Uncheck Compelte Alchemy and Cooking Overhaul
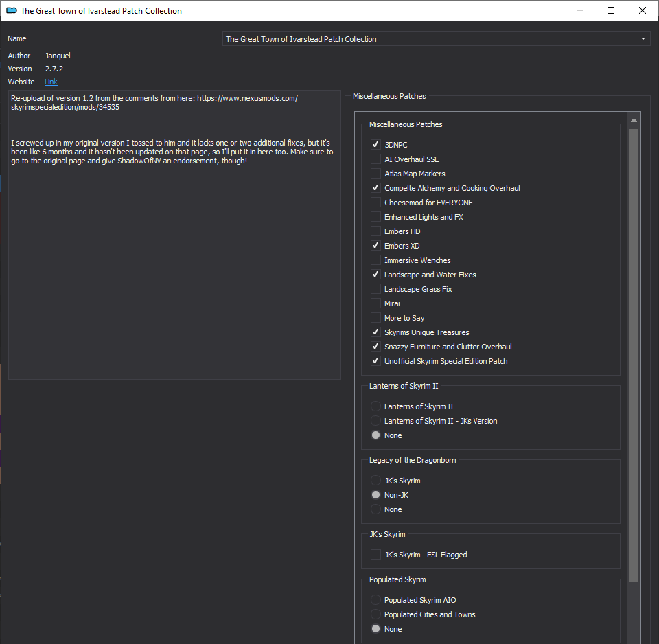Viewport: 659px width, 644px height. [375, 188]
